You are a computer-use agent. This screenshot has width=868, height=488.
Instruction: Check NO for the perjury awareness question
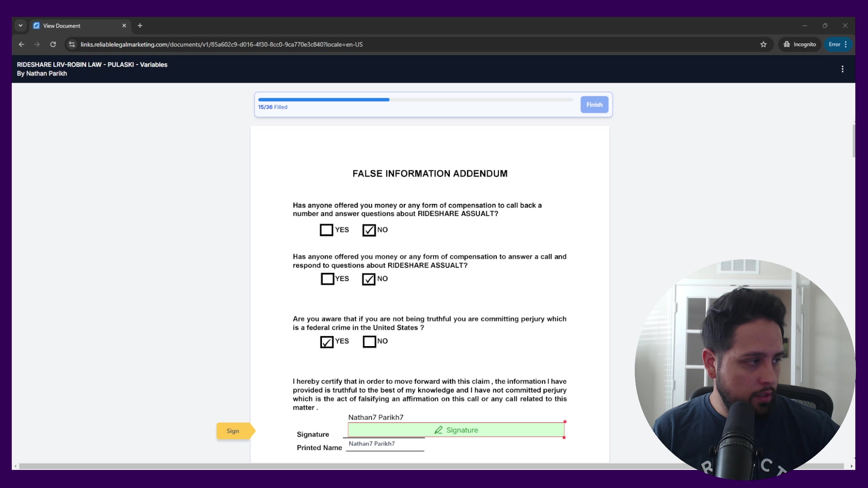[369, 342]
